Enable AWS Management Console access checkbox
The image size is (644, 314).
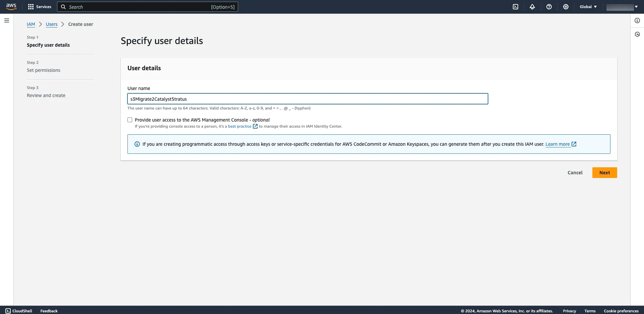click(x=130, y=120)
